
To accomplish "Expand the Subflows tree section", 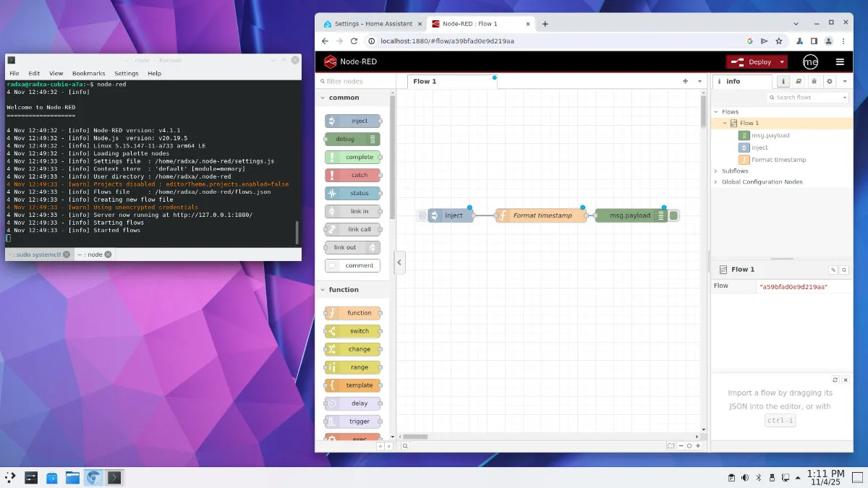I will [x=716, y=171].
